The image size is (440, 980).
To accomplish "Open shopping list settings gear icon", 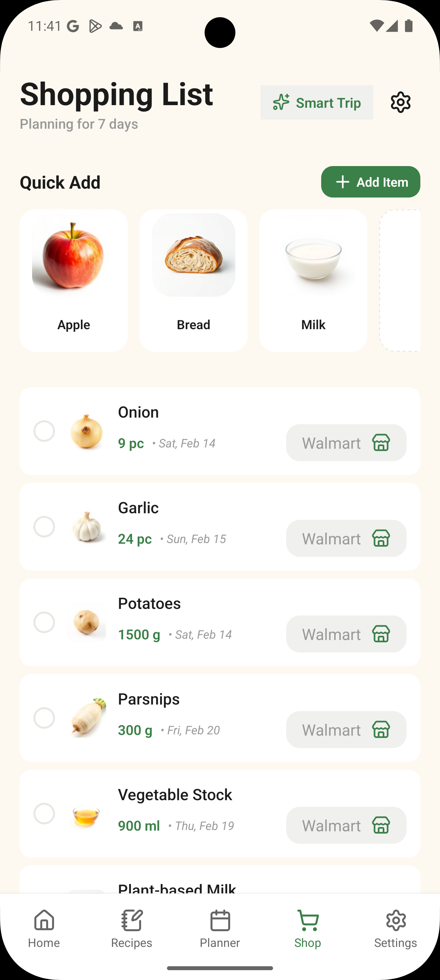I will (400, 102).
